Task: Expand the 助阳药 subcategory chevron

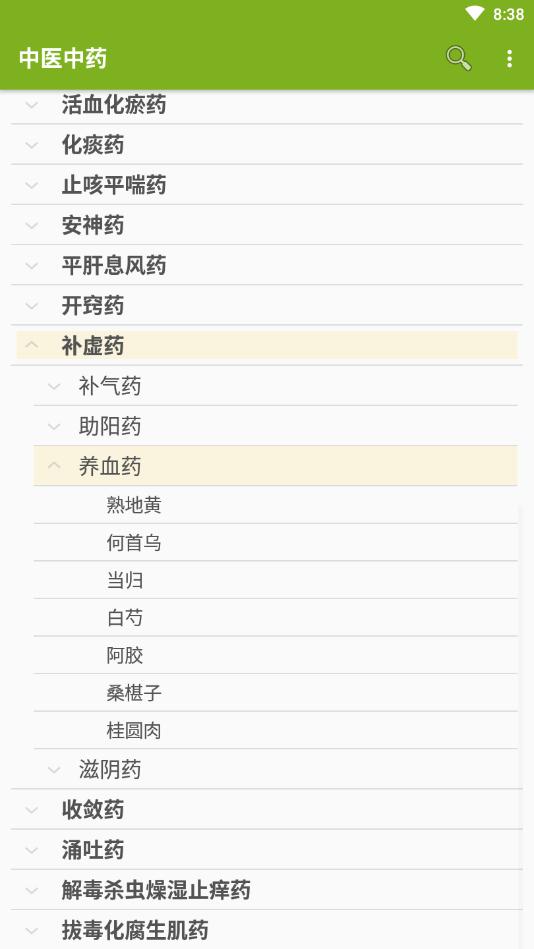Action: 54,427
